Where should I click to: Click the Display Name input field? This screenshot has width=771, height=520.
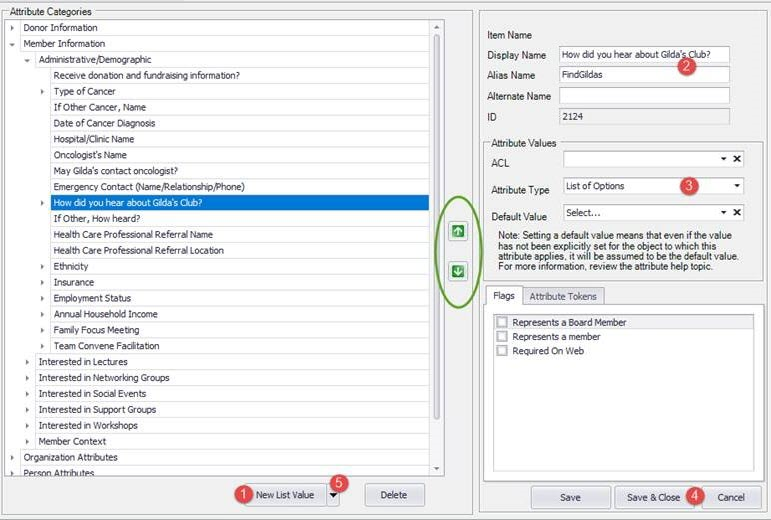644,55
